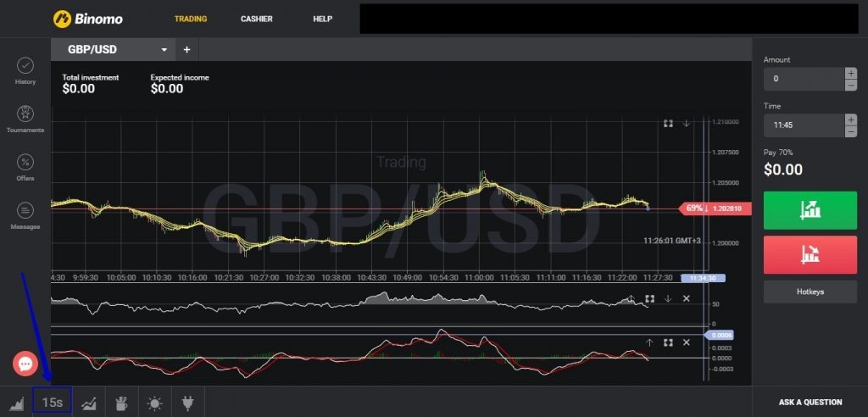Move main chart down with arrow
Image resolution: width=868 pixels, height=417 pixels.
(687, 124)
